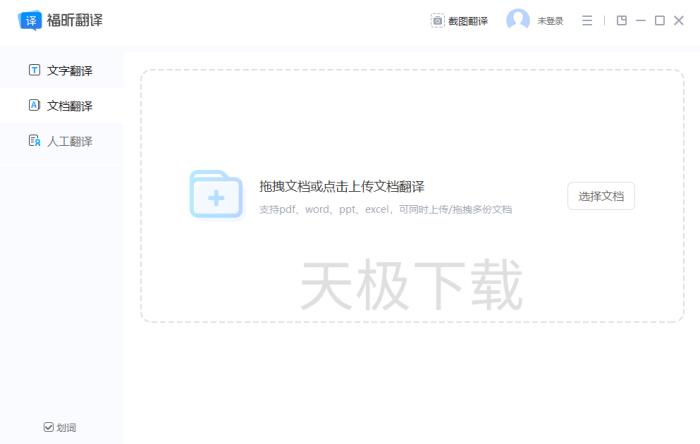The height and width of the screenshot is (444, 700).
Task: Click the supported formats hint text
Action: click(x=385, y=210)
